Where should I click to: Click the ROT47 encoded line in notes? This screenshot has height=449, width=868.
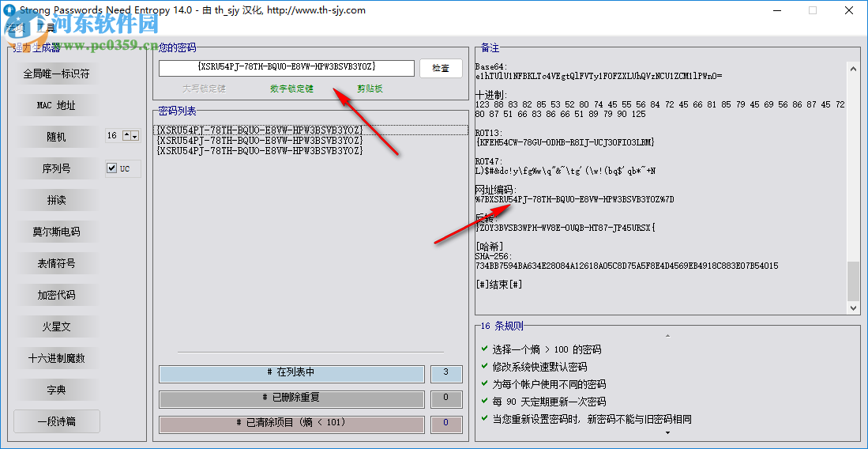tap(566, 172)
